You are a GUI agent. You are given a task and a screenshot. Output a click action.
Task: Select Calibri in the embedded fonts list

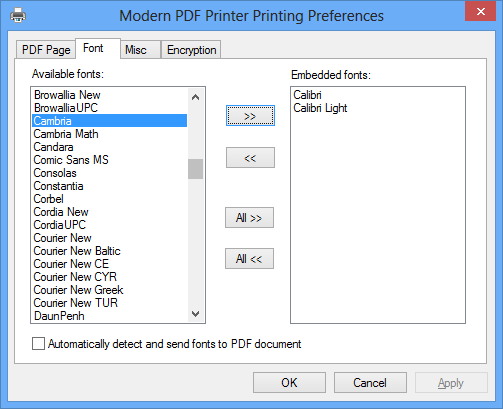(307, 95)
